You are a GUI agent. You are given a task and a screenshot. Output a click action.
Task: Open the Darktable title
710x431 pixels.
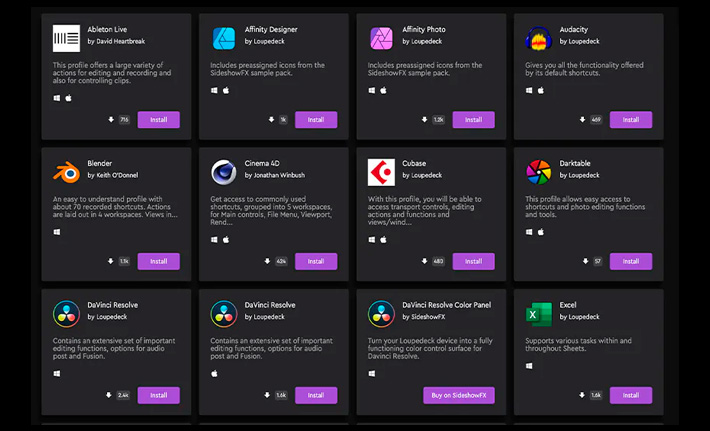coord(575,163)
